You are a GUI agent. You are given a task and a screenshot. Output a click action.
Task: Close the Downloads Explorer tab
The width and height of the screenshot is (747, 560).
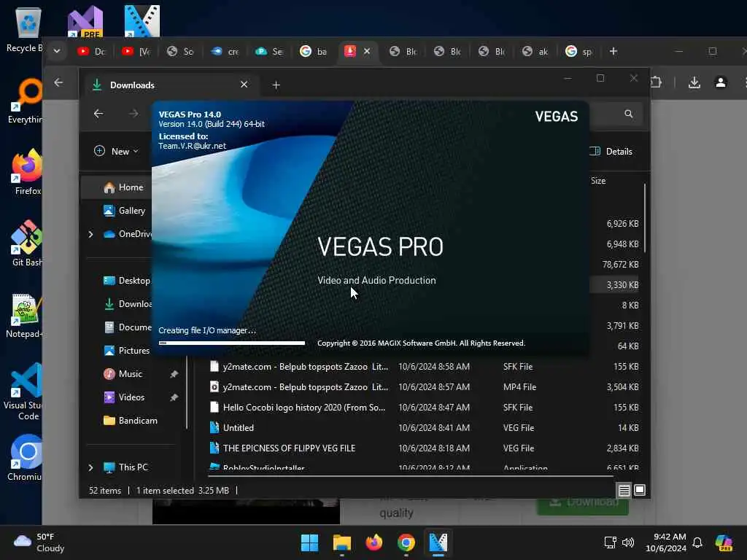point(244,85)
